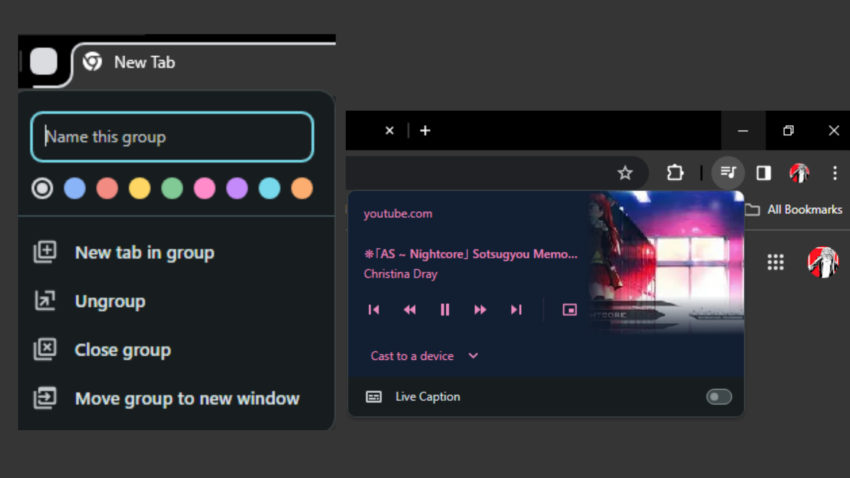Open the Extensions puzzle icon

click(x=675, y=173)
